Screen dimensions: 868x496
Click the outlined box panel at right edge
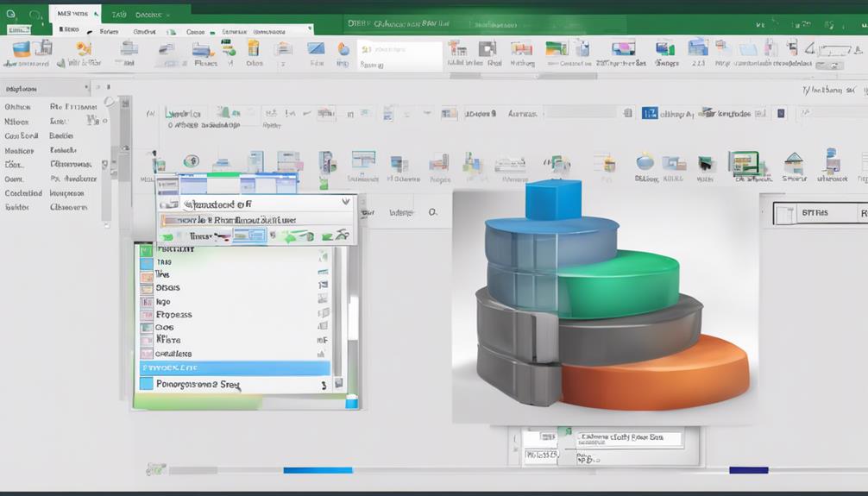click(x=821, y=212)
